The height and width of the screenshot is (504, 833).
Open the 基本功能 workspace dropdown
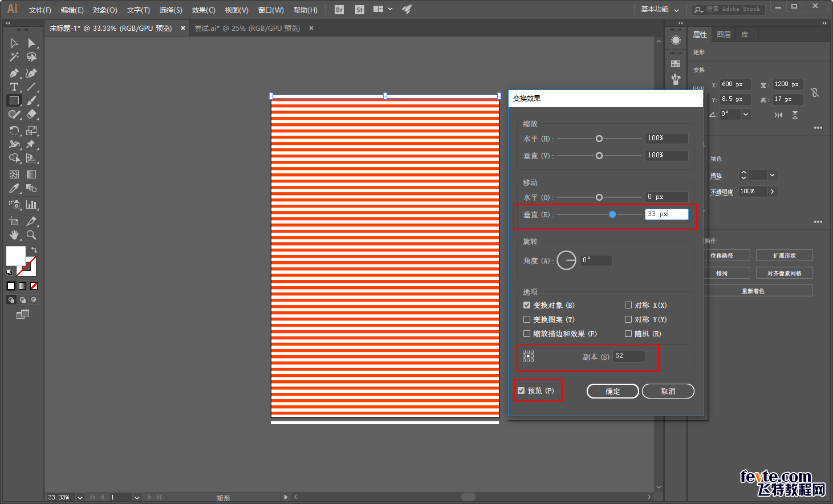(660, 9)
